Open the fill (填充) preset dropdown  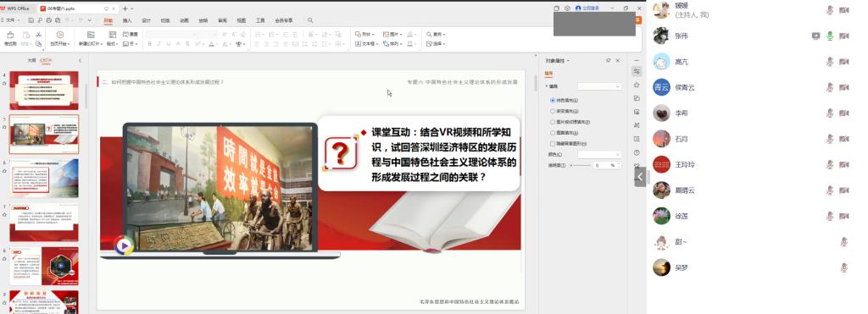pyautogui.click(x=599, y=86)
